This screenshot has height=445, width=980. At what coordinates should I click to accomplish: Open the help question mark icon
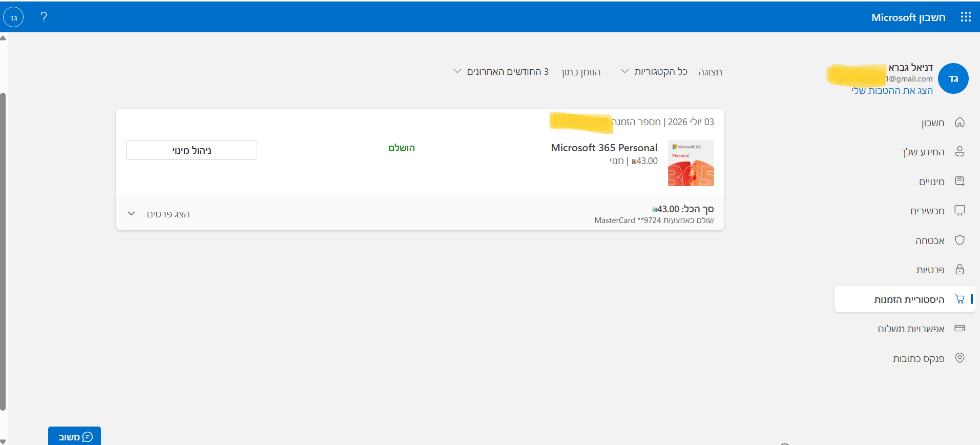tap(44, 17)
